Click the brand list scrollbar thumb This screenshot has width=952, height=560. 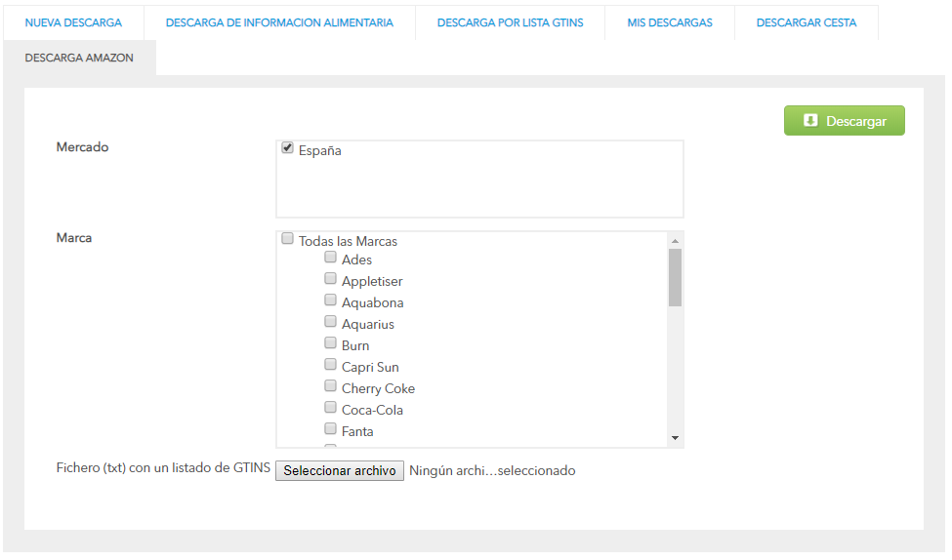click(675, 277)
